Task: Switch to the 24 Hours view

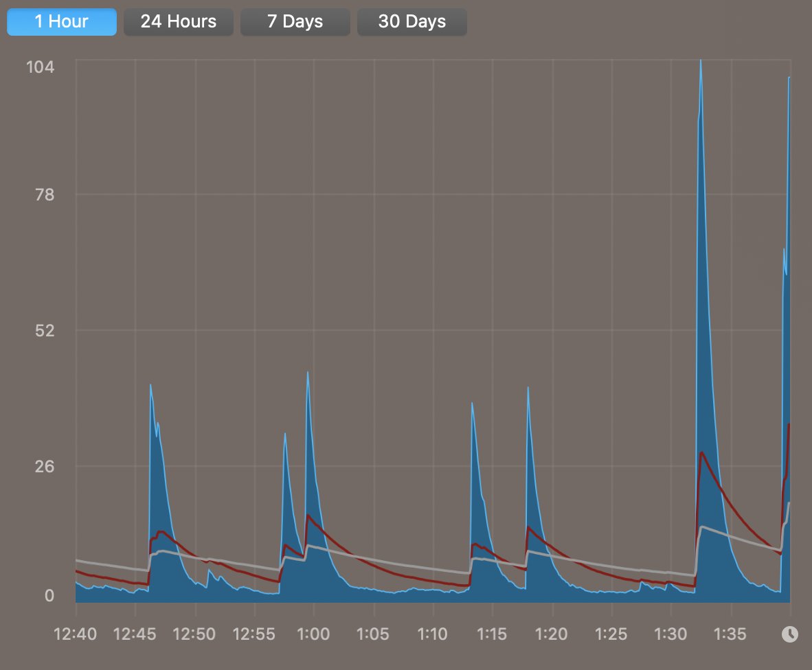Action: pyautogui.click(x=179, y=22)
